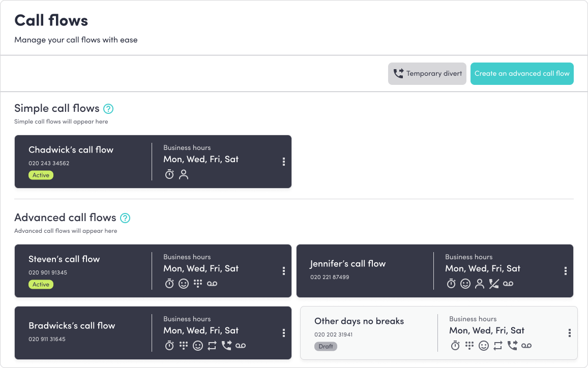Click the smiley greeting icon in Jennifer's card
Viewport: 588px width, 368px height.
(x=465, y=284)
